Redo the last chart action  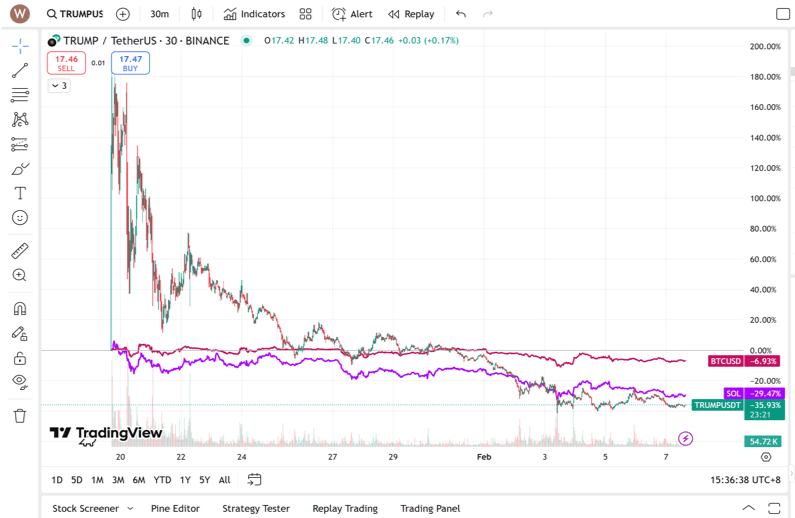[x=487, y=14]
